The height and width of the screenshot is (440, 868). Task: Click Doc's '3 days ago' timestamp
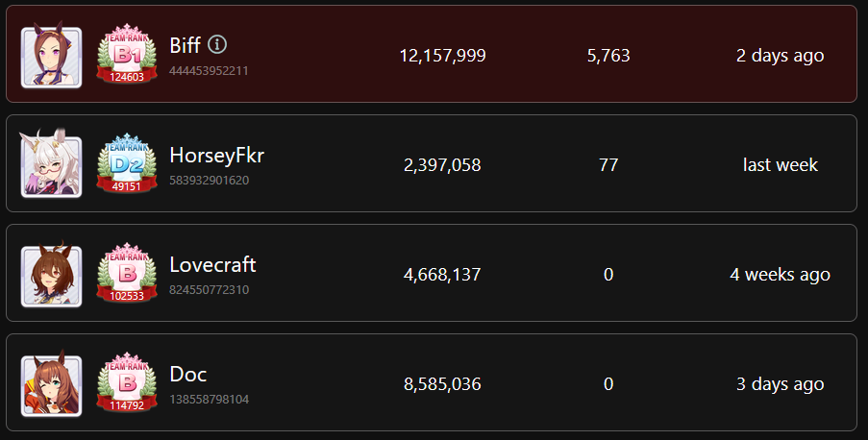[780, 384]
